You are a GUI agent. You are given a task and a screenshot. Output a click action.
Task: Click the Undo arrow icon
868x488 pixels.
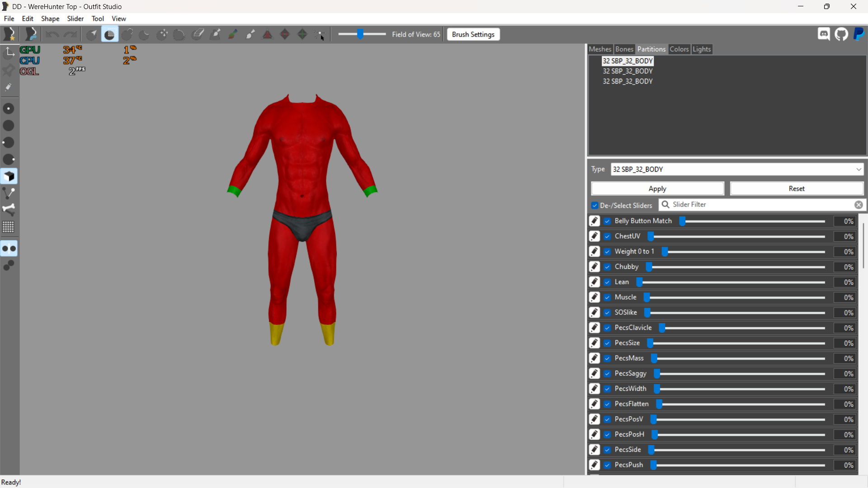click(x=52, y=34)
